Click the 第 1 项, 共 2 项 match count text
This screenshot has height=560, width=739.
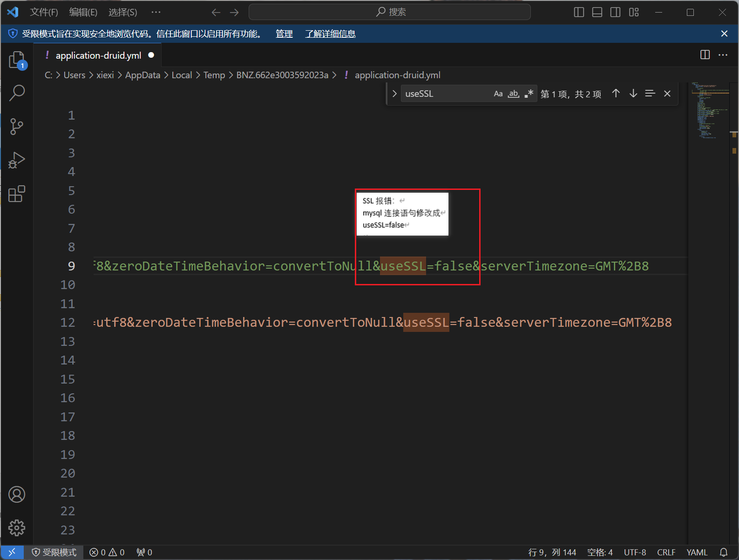tap(571, 94)
